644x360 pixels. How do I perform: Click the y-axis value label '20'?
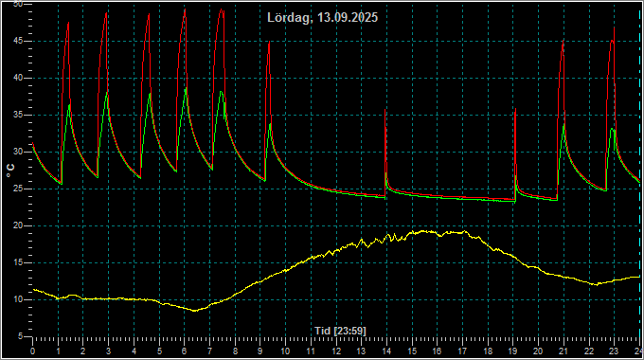pyautogui.click(x=18, y=225)
